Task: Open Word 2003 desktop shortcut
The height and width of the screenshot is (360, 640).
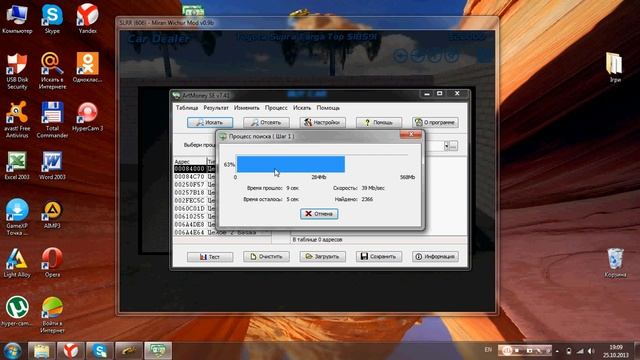Action: click(52, 165)
